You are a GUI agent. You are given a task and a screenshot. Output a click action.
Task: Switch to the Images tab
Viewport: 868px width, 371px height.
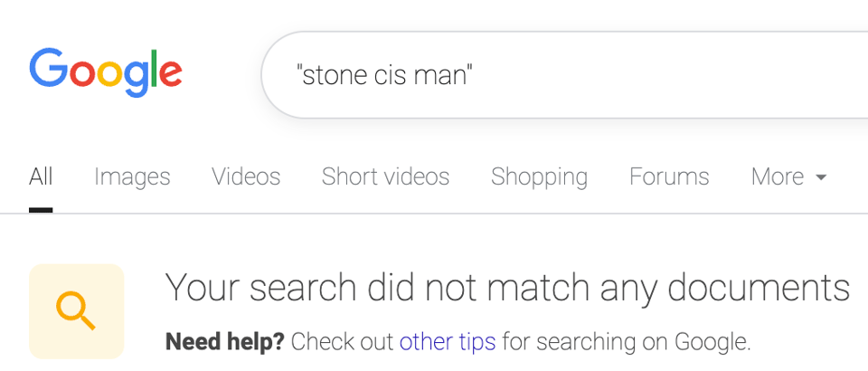pos(132,177)
